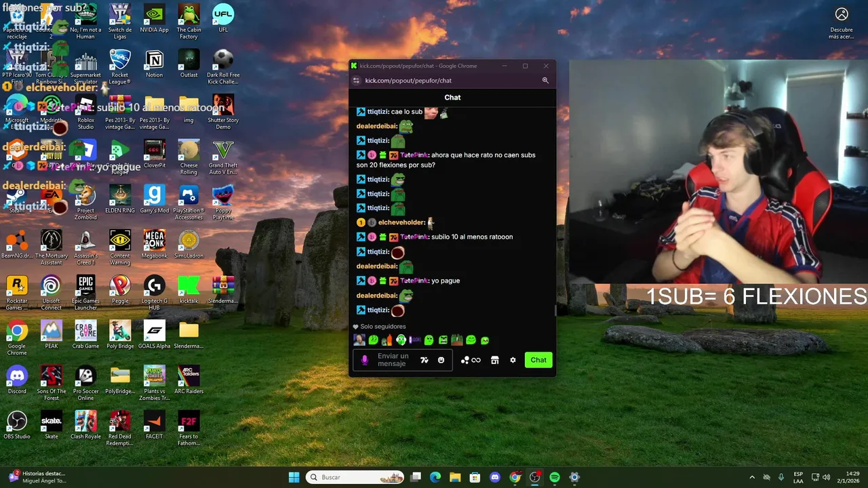This screenshot has width=868, height=488.
Task: Select the Notion desktop icon
Action: pos(154,64)
